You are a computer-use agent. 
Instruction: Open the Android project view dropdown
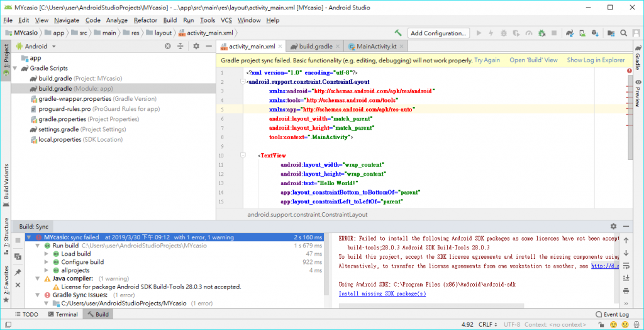(x=36, y=47)
